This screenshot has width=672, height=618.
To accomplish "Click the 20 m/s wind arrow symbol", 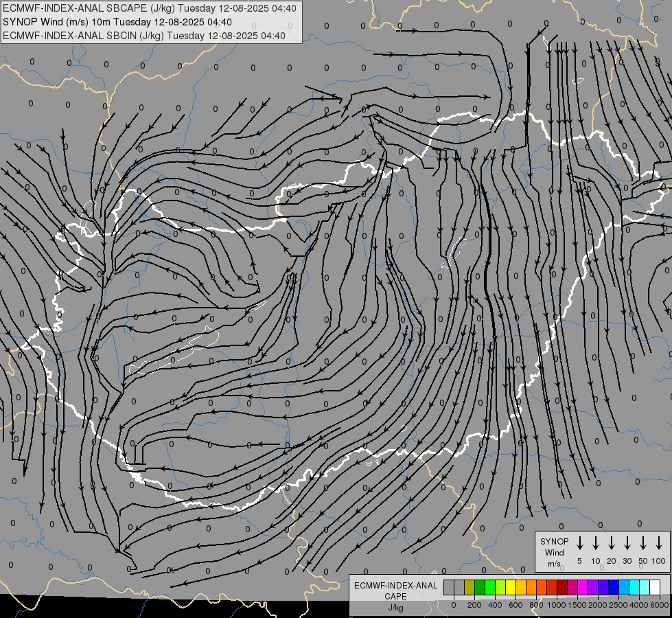I will 612,543.
